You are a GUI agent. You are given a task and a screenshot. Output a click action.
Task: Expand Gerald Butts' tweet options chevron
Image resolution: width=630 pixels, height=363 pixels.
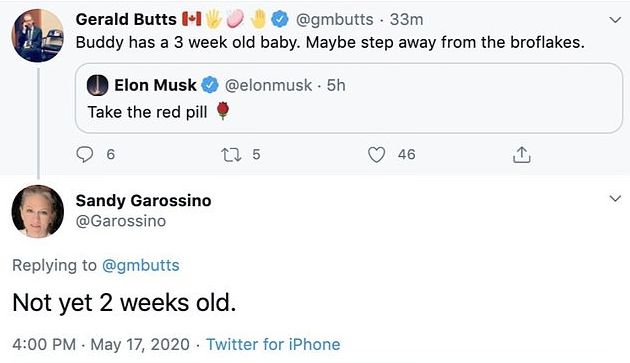pyautogui.click(x=615, y=20)
